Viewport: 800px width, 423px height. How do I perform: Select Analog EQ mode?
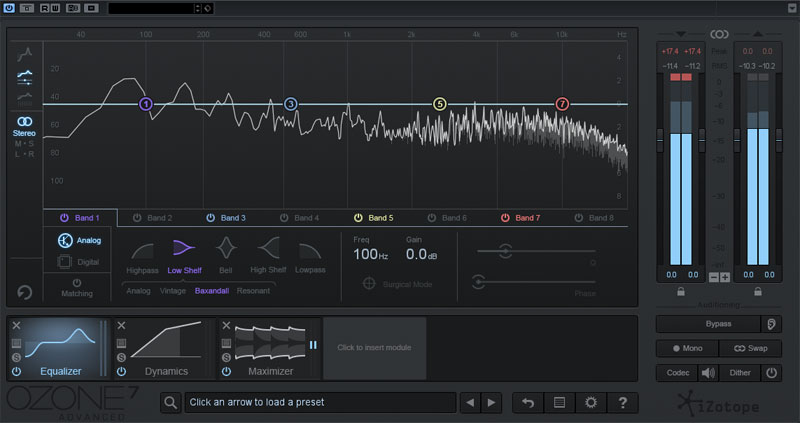[79, 240]
